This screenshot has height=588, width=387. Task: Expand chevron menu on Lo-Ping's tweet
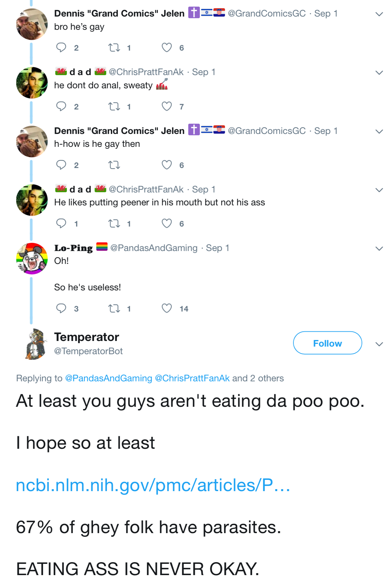point(379,248)
